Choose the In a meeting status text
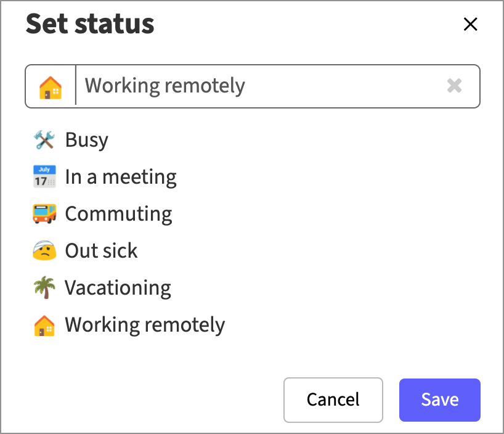The image size is (504, 434). [121, 177]
